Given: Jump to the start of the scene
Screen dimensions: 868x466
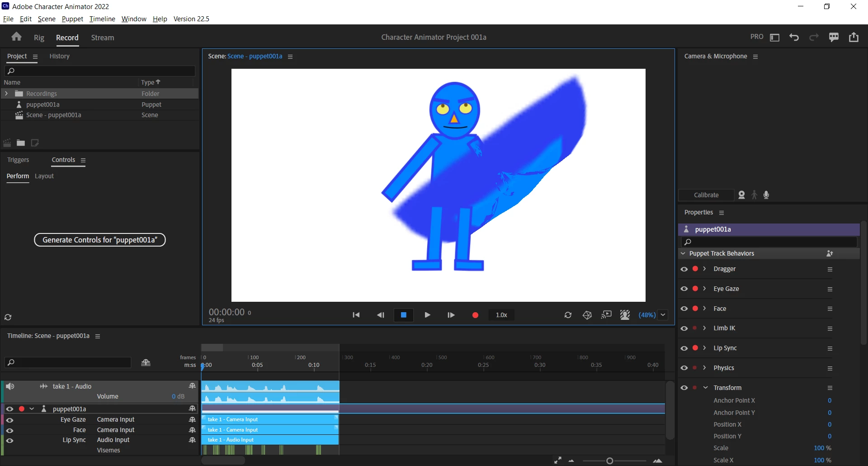Looking at the screenshot, I should coord(356,315).
